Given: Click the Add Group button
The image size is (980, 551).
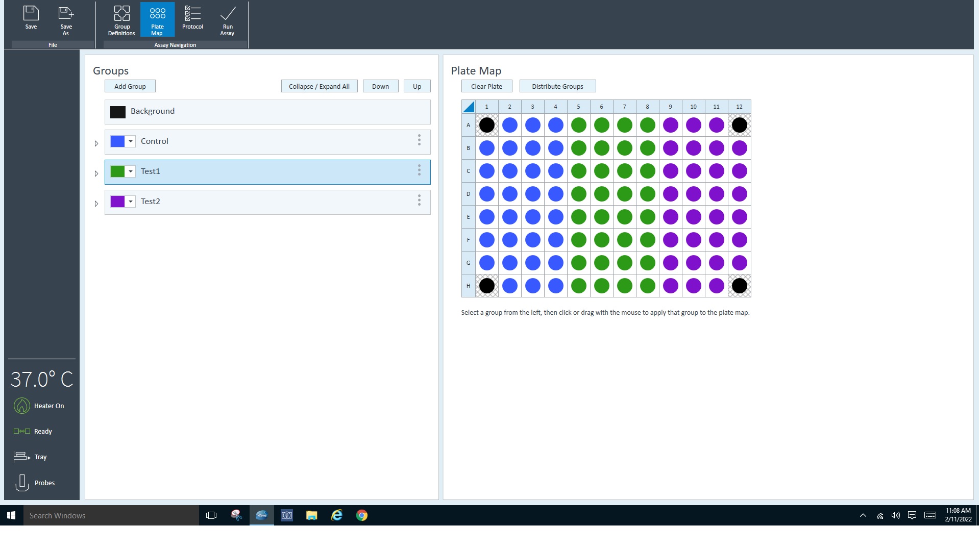Looking at the screenshot, I should 130,86.
